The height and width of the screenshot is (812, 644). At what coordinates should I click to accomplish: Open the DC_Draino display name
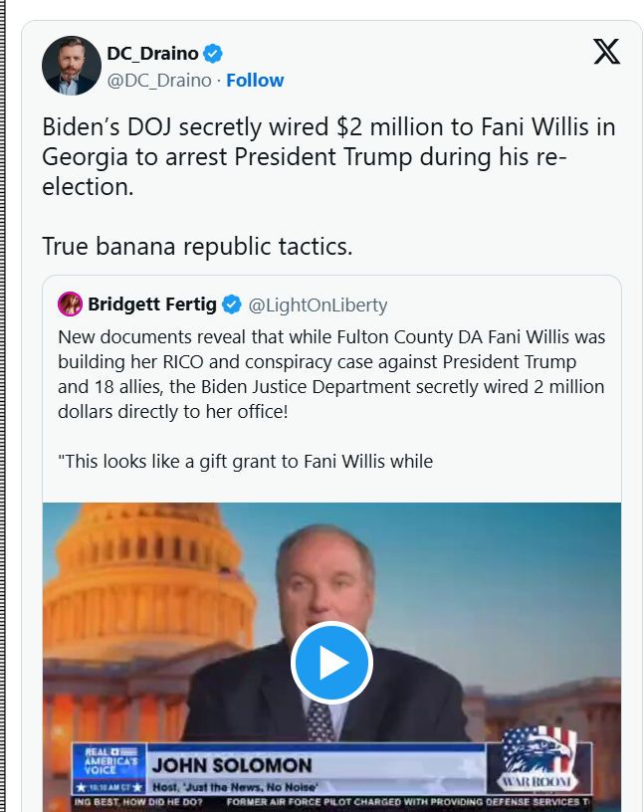(x=153, y=53)
